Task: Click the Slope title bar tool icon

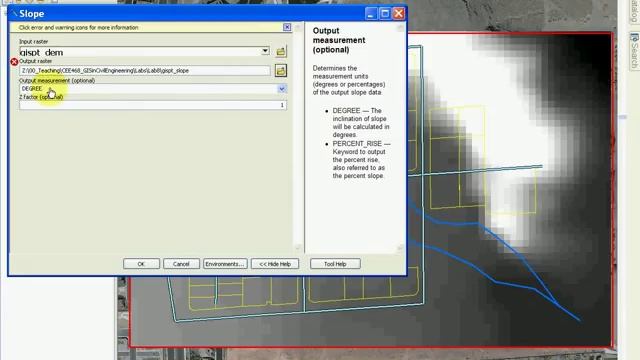Action: [x=15, y=14]
